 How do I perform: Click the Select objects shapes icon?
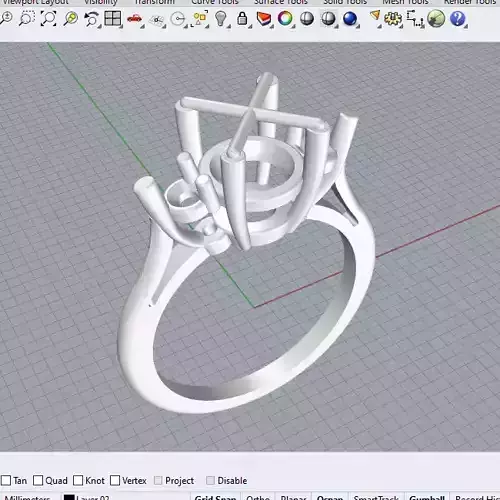point(199,19)
